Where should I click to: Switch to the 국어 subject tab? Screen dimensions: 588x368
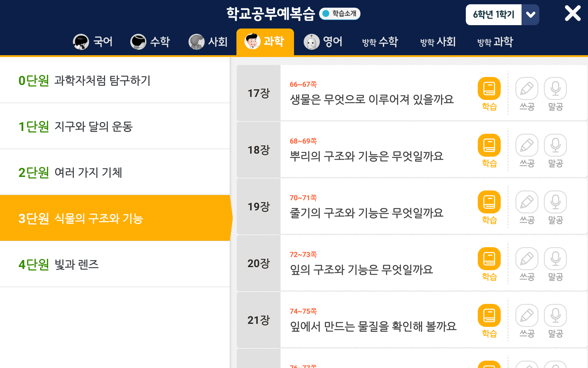pyautogui.click(x=93, y=42)
